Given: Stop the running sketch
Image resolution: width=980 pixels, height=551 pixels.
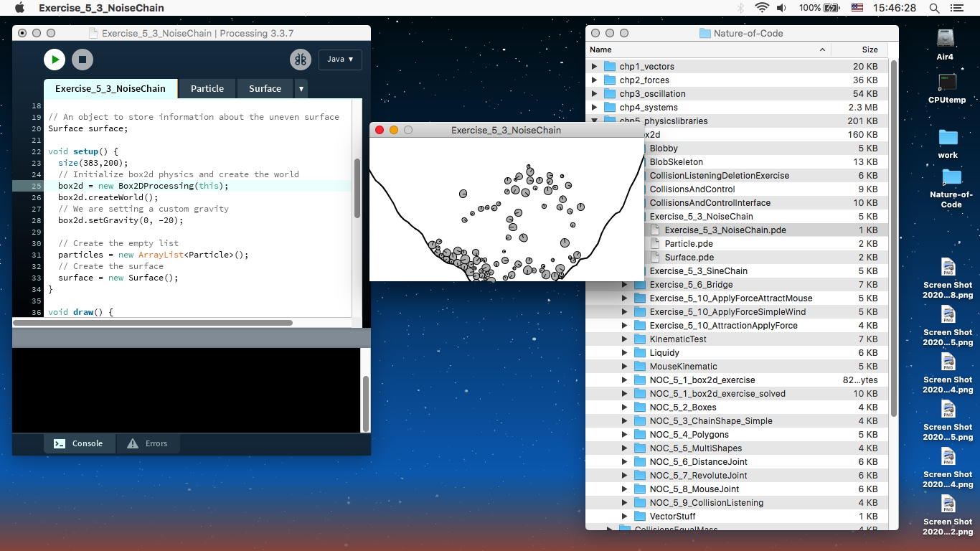Looking at the screenshot, I should pyautogui.click(x=82, y=60).
